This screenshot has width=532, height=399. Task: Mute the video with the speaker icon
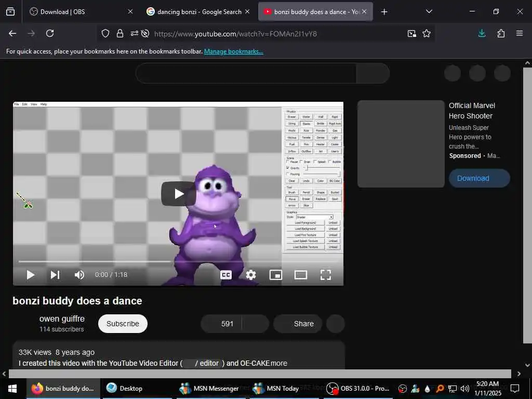click(79, 275)
